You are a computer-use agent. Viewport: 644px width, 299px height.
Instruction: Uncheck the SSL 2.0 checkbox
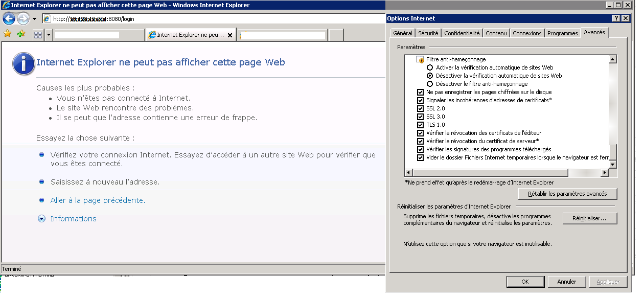point(421,108)
